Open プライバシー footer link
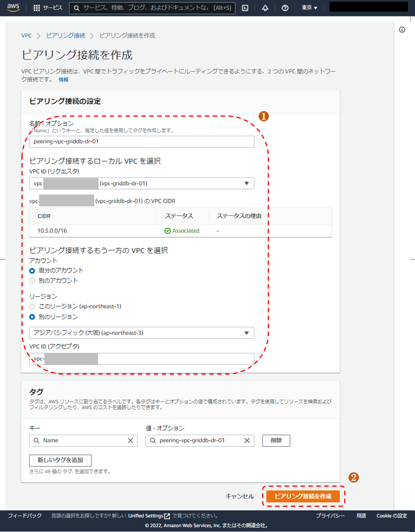 [x=330, y=516]
